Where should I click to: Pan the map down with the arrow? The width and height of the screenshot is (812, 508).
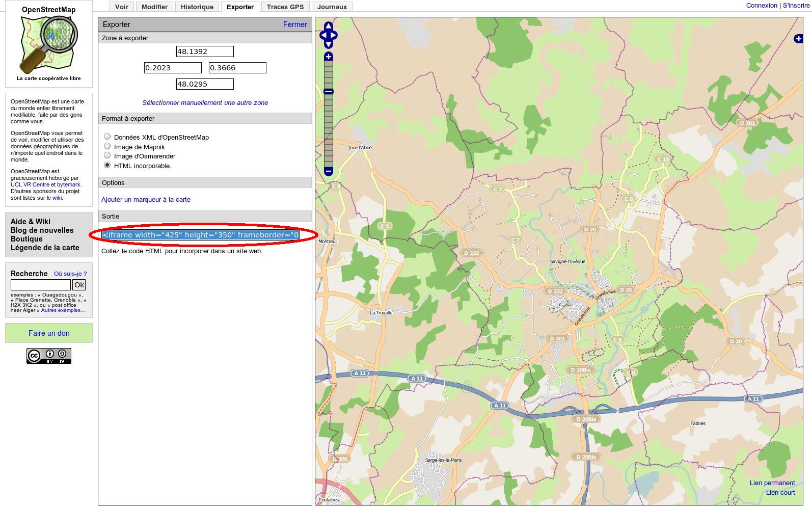pos(329,44)
